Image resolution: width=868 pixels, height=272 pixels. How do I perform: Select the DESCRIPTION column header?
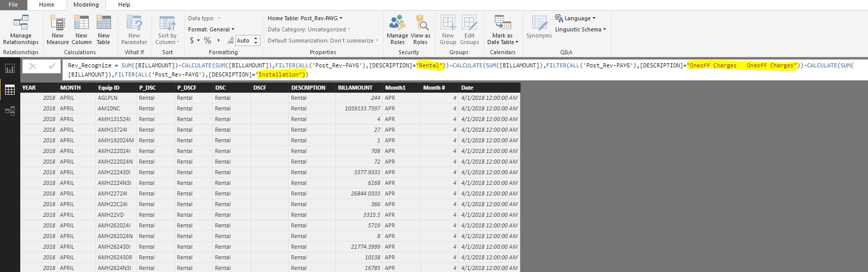coord(312,88)
